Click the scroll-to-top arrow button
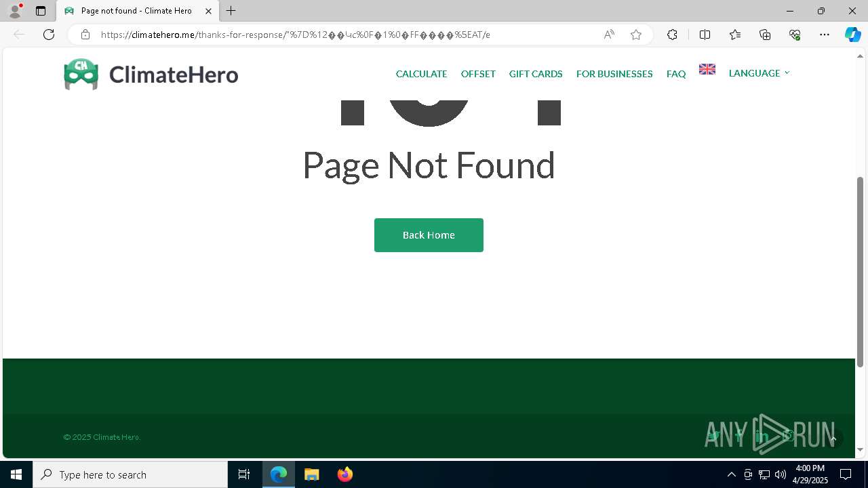 click(833, 439)
